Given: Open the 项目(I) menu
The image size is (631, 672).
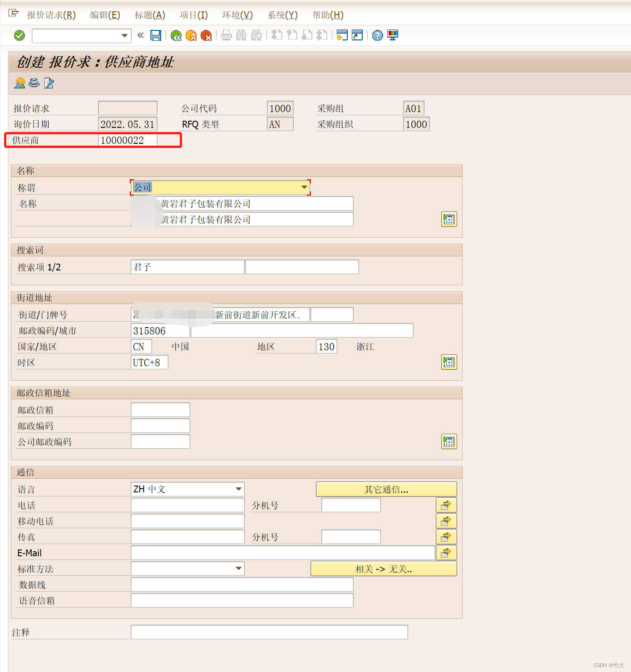Looking at the screenshot, I should 194,15.
